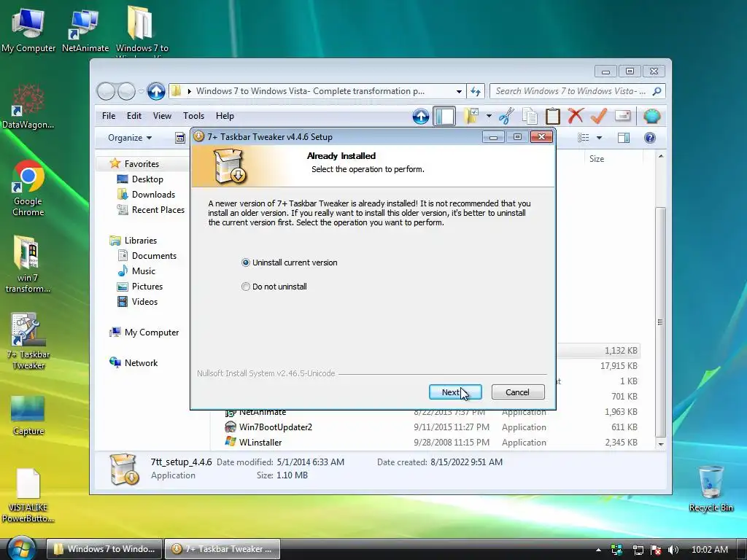747x560 pixels.
Task: Change view with the view list icon
Action: pyautogui.click(x=584, y=138)
